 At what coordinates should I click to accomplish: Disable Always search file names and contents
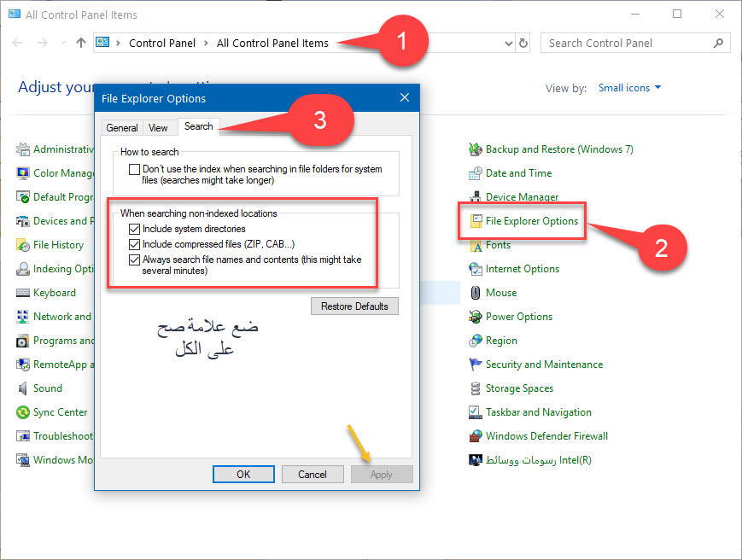pos(134,260)
